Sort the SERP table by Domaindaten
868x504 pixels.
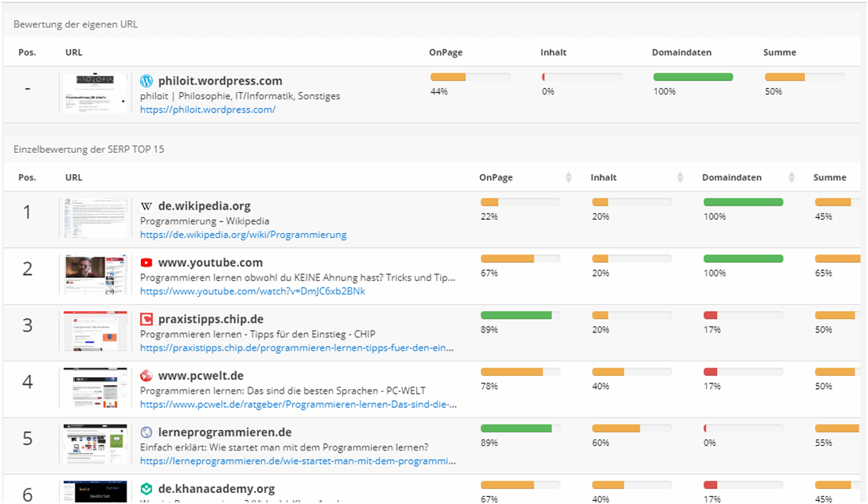(792, 178)
